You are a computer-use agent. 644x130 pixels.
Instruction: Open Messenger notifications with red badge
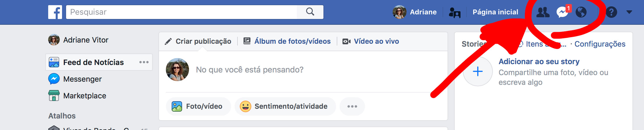pyautogui.click(x=563, y=12)
